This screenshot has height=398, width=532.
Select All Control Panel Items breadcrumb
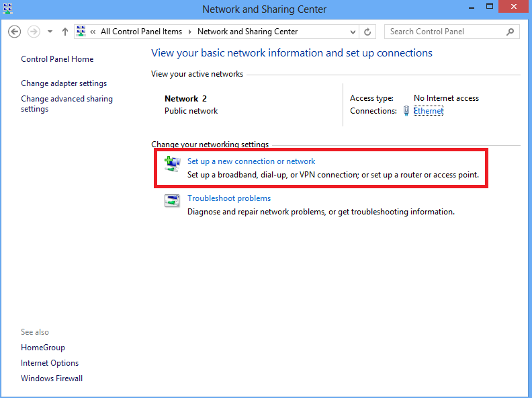point(141,32)
